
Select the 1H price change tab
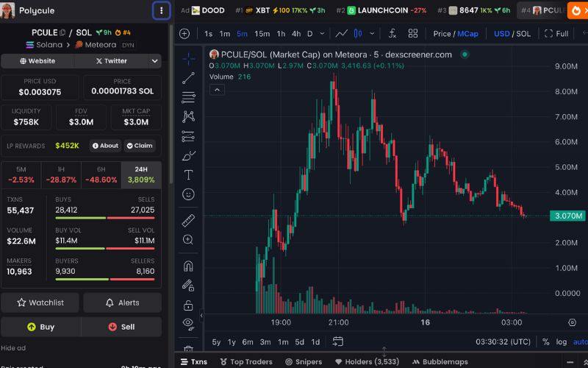[61, 175]
